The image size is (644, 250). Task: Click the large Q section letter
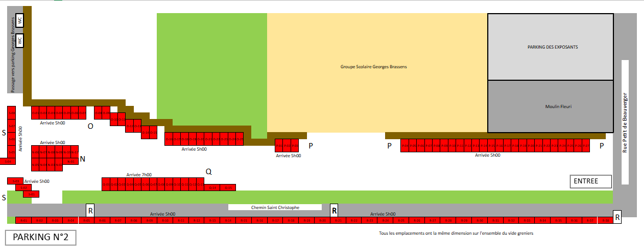[x=209, y=171]
